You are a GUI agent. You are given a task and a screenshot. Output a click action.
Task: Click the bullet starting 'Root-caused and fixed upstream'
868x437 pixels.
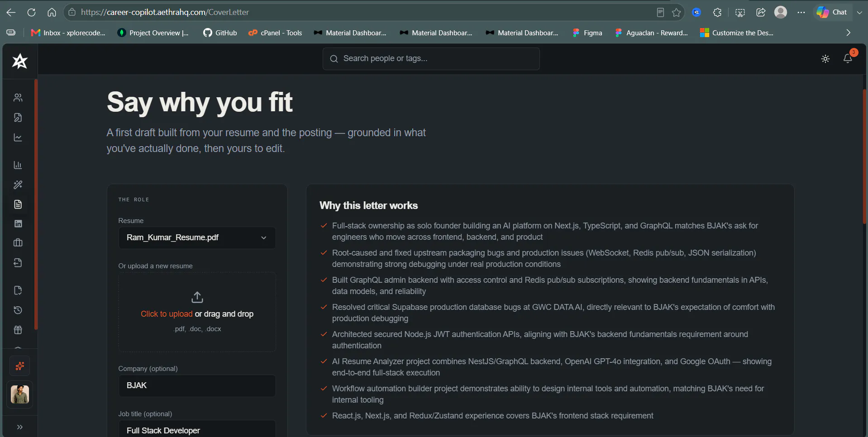544,258
